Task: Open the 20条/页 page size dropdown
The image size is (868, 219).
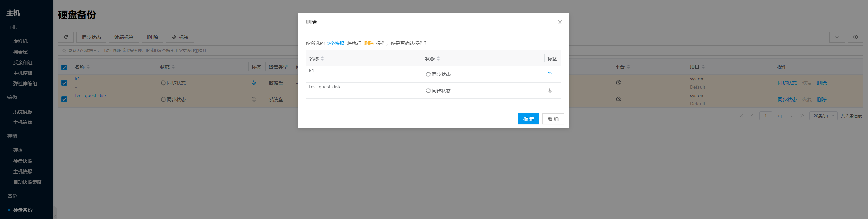Action: [x=823, y=116]
